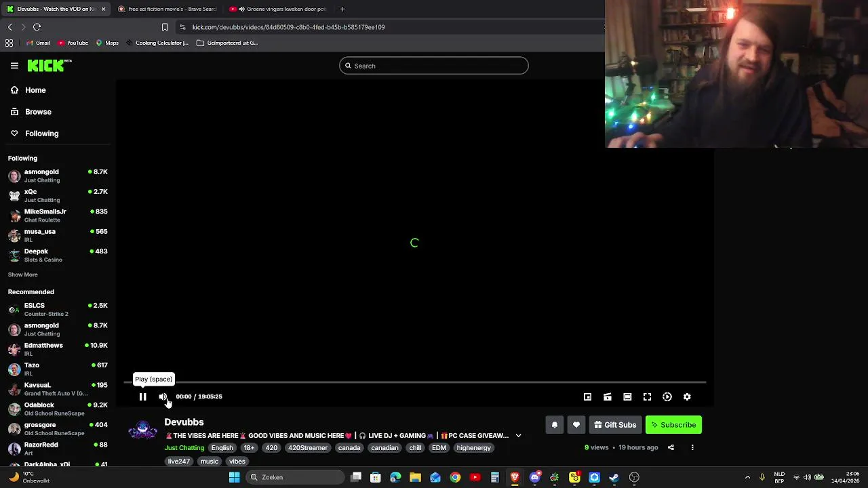Switch to free sci fiction movie's tab
Screen dimensions: 868x488
(x=167, y=9)
